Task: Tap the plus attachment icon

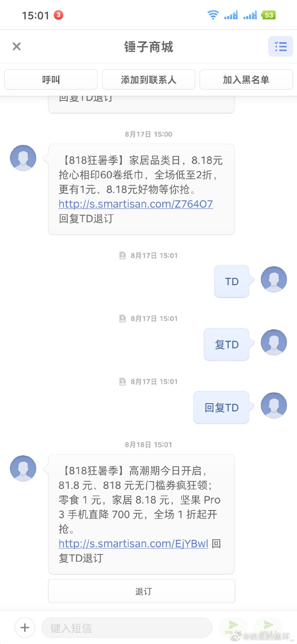Action: point(25,627)
